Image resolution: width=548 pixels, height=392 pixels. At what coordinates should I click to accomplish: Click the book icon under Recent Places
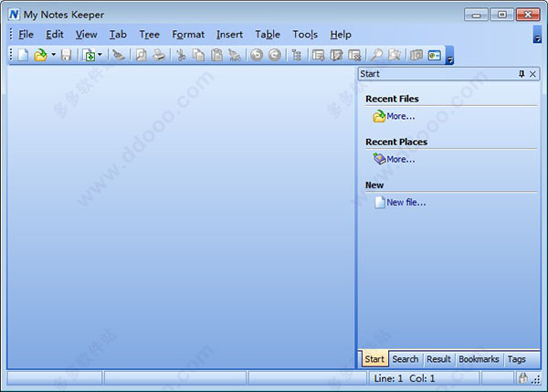(x=379, y=159)
